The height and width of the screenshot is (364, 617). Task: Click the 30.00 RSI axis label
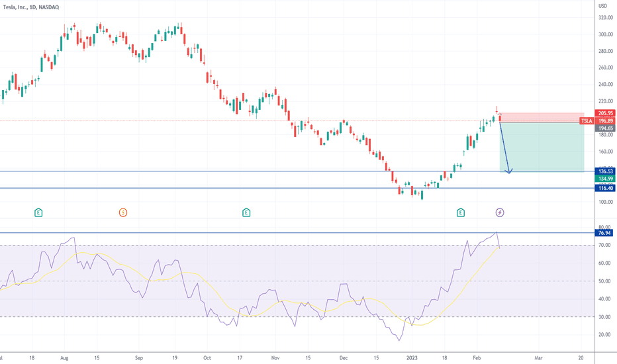(x=605, y=317)
